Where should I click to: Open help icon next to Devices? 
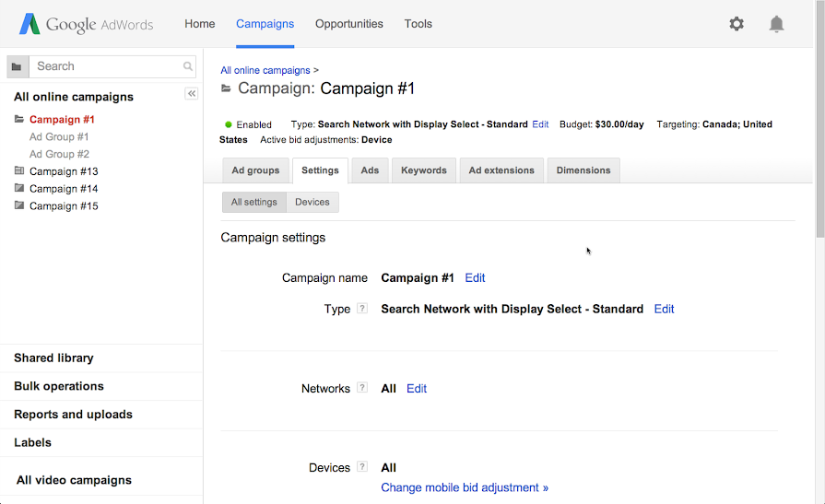point(362,467)
